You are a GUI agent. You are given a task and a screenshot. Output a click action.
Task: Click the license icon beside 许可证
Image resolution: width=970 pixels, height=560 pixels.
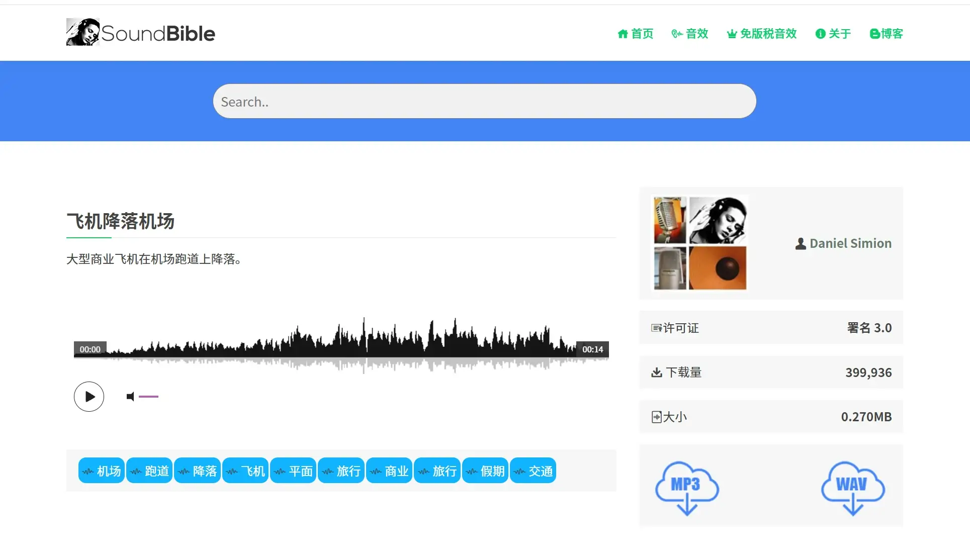(x=657, y=328)
